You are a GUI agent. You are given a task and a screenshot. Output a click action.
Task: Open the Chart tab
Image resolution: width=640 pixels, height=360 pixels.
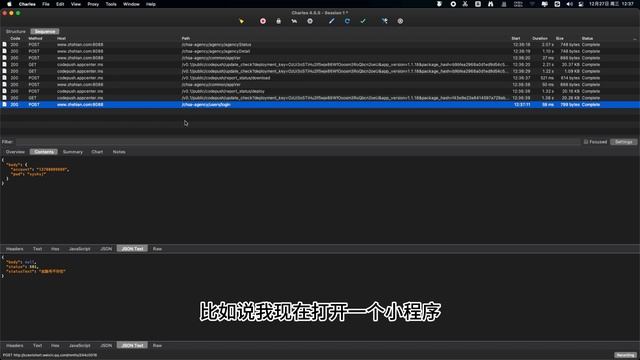97,152
